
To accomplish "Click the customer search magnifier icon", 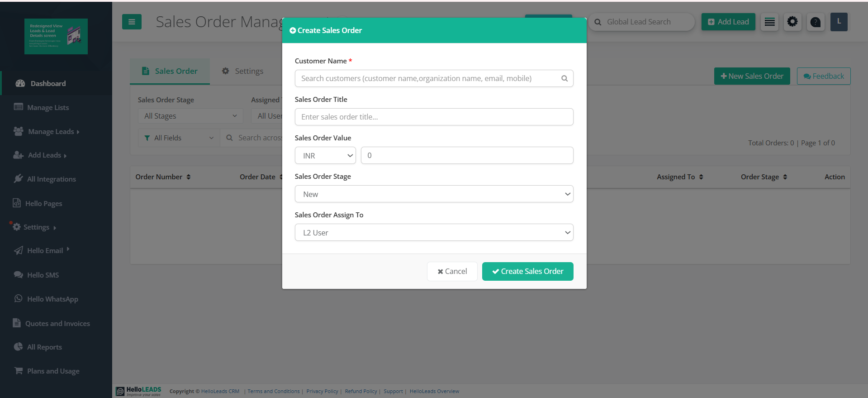I will [564, 78].
